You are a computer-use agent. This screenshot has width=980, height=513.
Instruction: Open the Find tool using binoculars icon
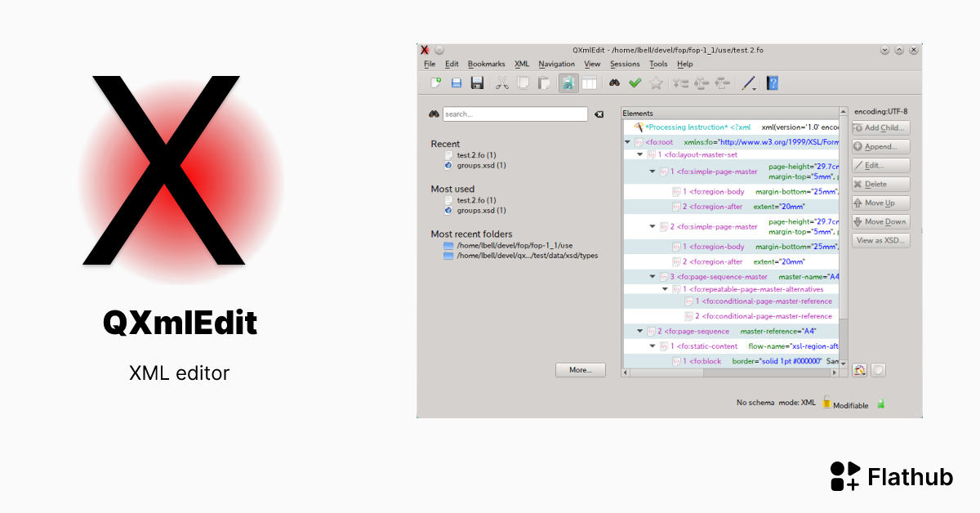point(614,83)
